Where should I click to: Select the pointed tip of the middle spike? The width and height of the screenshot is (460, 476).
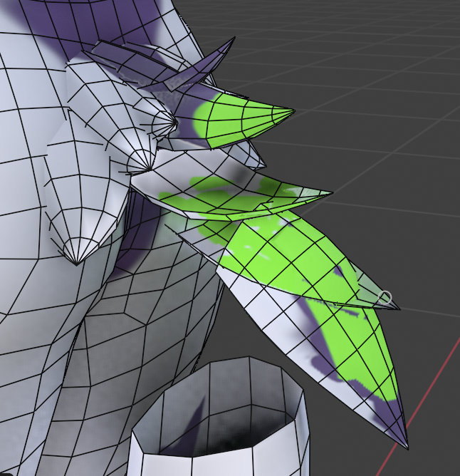click(330, 192)
